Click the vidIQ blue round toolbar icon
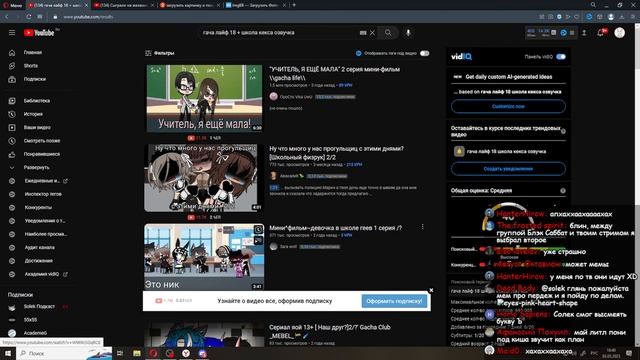 563,33
